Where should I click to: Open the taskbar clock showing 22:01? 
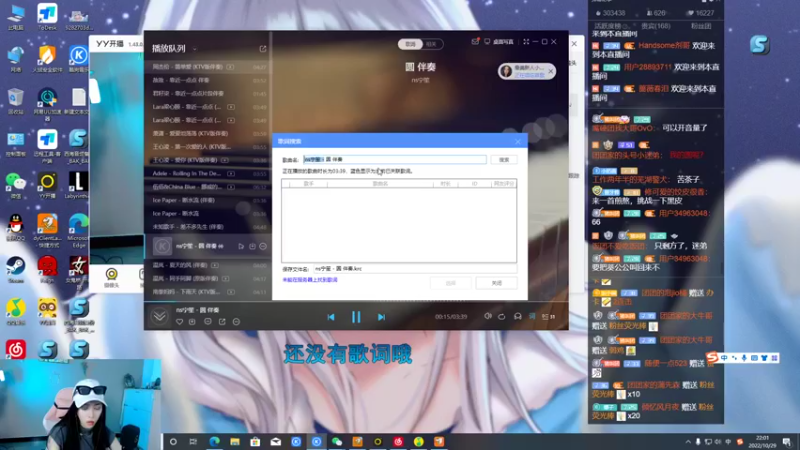[x=762, y=442]
